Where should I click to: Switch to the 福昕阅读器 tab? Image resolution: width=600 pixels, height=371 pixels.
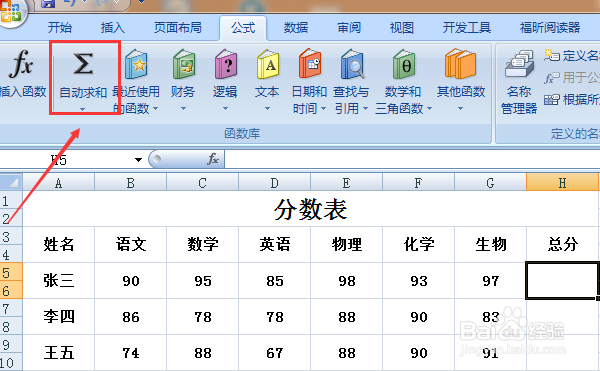point(550,28)
